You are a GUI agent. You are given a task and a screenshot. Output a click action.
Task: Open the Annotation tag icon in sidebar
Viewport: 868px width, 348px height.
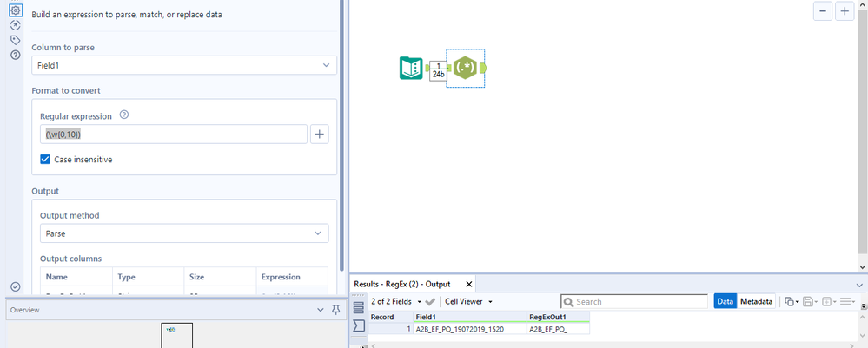click(16, 40)
